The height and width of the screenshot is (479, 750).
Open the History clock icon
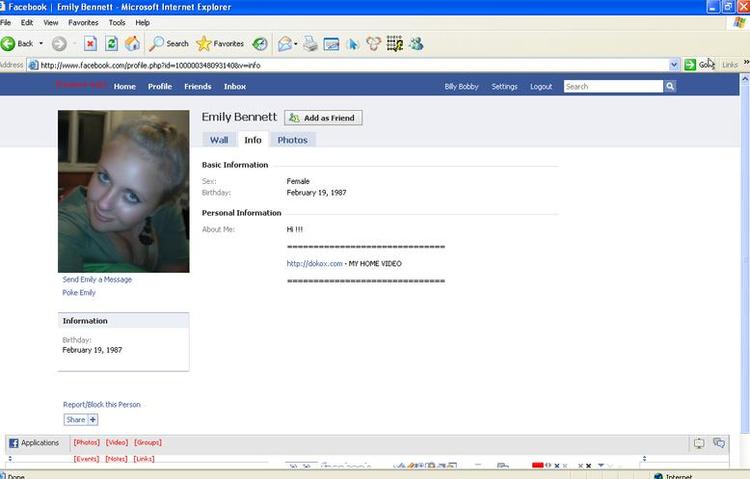click(260, 44)
